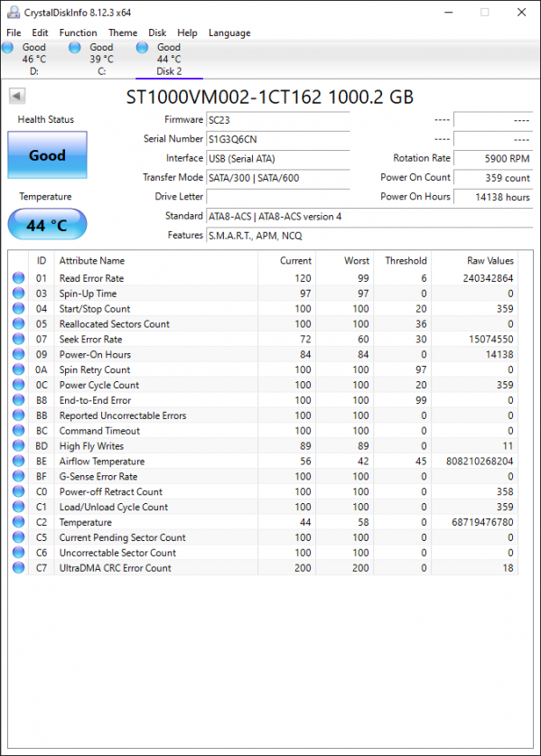
Task: Click the Good health status button
Action: click(x=47, y=155)
